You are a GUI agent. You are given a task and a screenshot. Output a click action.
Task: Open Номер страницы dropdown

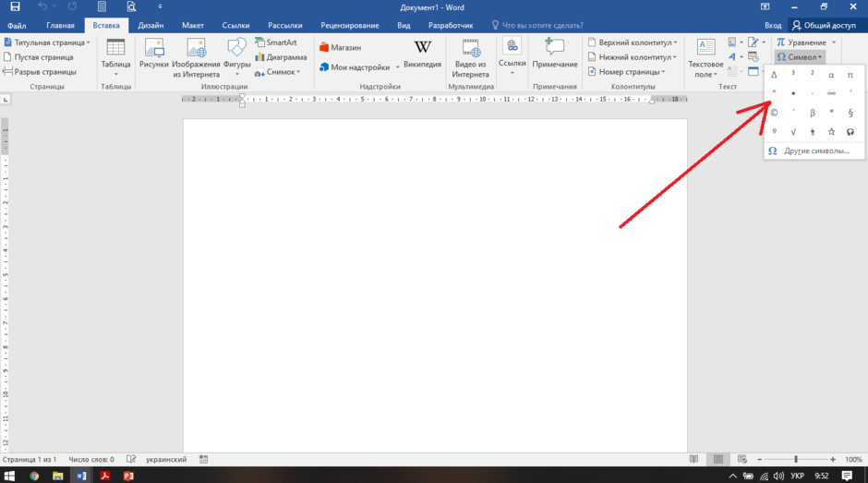[x=626, y=72]
